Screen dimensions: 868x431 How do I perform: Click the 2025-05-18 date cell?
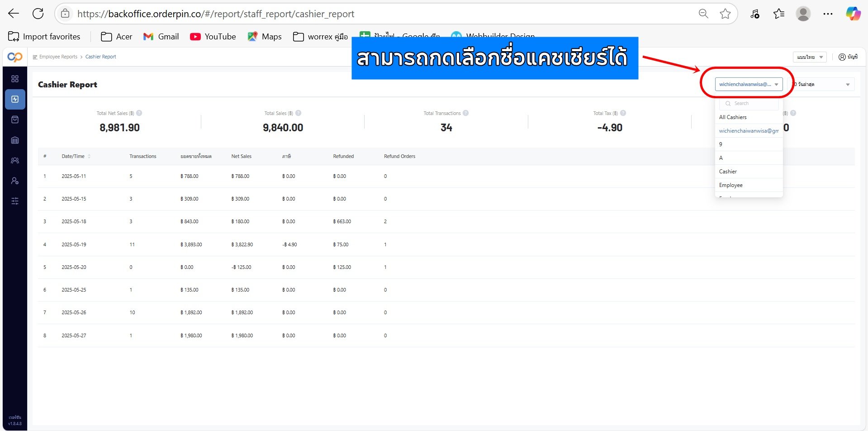coord(74,221)
